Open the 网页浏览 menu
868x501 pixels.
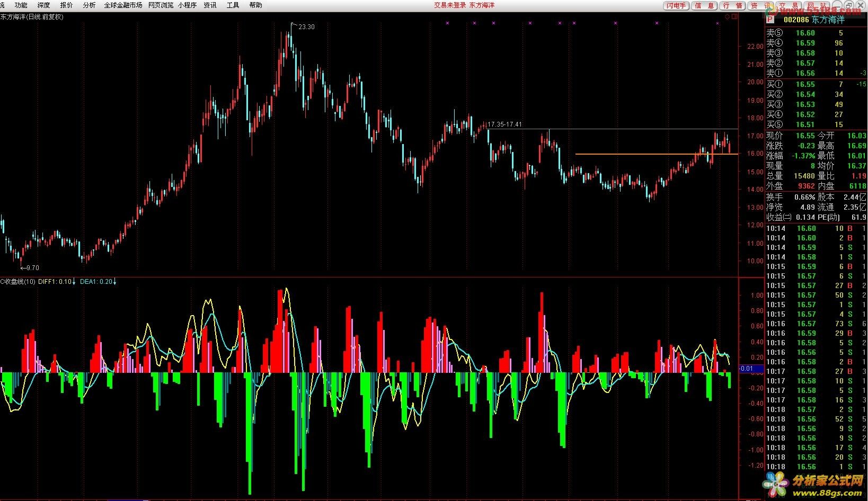pyautogui.click(x=161, y=5)
